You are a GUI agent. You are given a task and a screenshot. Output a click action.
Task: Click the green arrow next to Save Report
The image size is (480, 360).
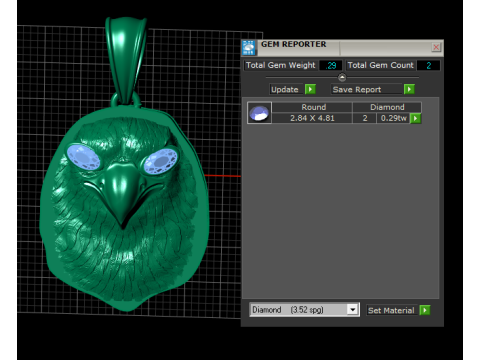pos(409,89)
